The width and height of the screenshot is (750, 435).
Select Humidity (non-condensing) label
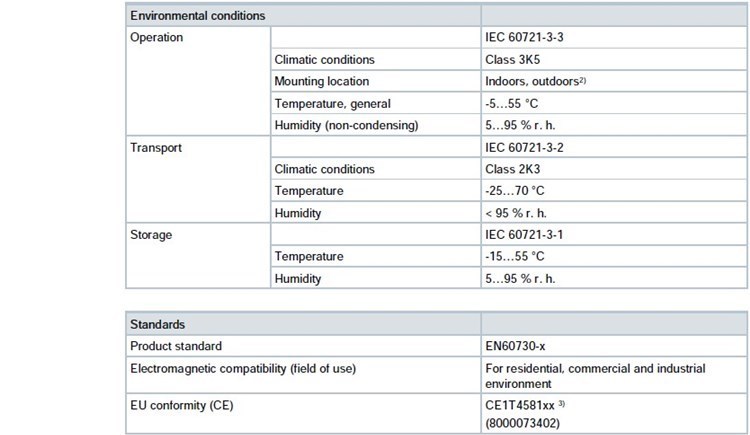(x=346, y=125)
